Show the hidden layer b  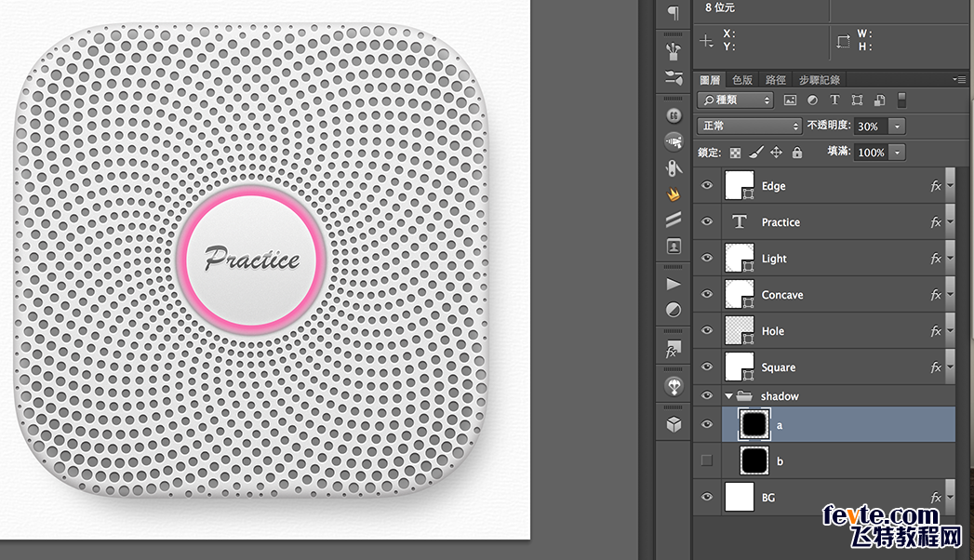pyautogui.click(x=707, y=460)
